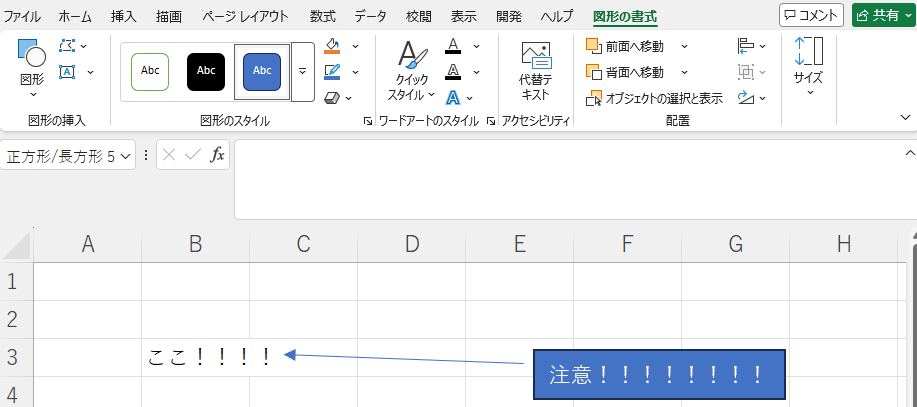This screenshot has width=917, height=407.
Task: Open the text effects dropdown arrow
Action: tap(470, 98)
